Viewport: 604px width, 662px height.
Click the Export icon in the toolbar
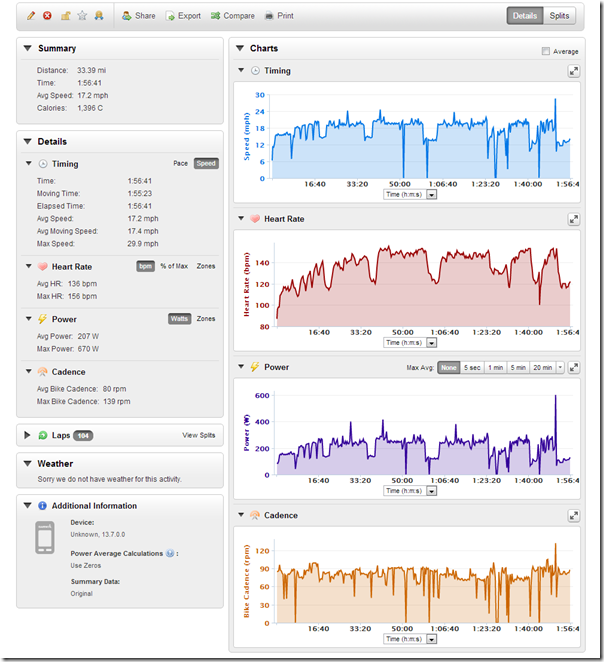click(170, 16)
